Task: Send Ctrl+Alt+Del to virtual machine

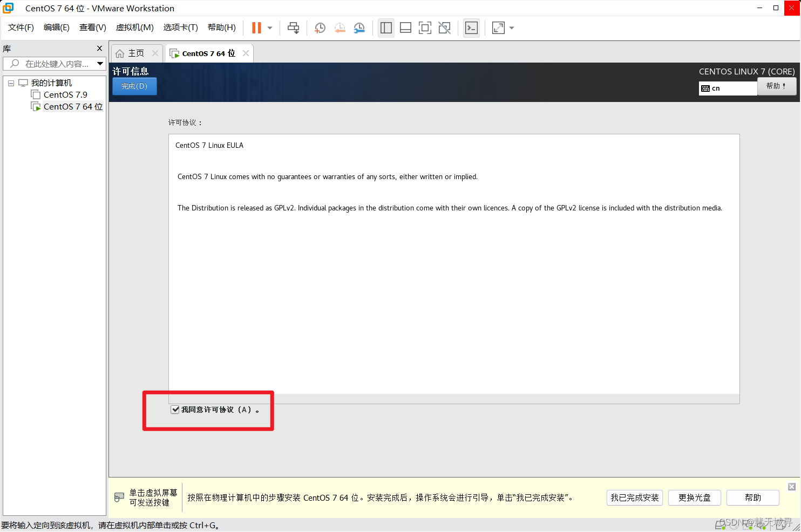Action: tap(294, 28)
